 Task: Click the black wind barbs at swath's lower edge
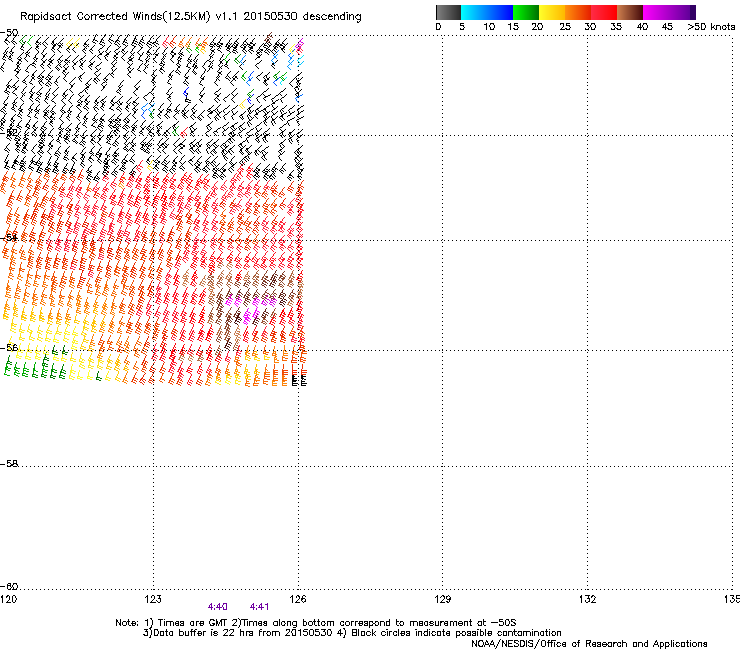coord(299,380)
